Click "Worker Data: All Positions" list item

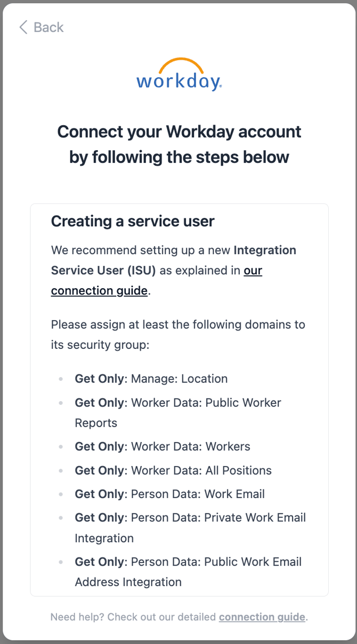click(173, 470)
